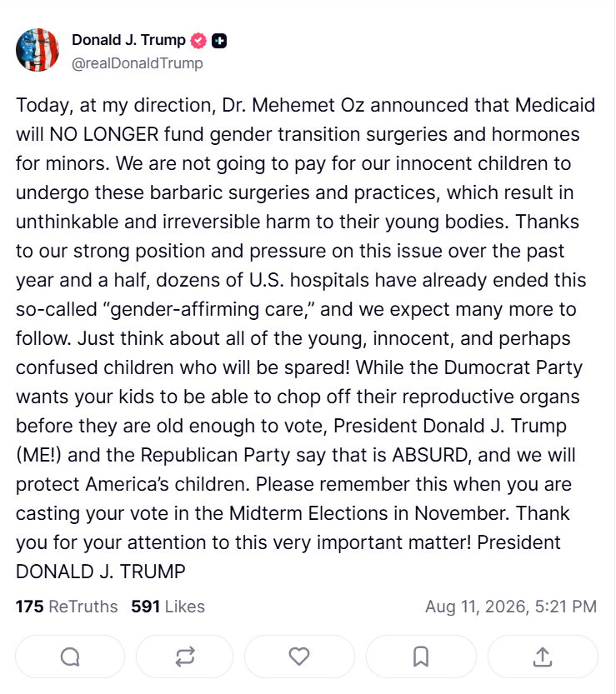The image size is (616, 694).
Task: Click the words NO LONGER in post
Action: point(103,135)
